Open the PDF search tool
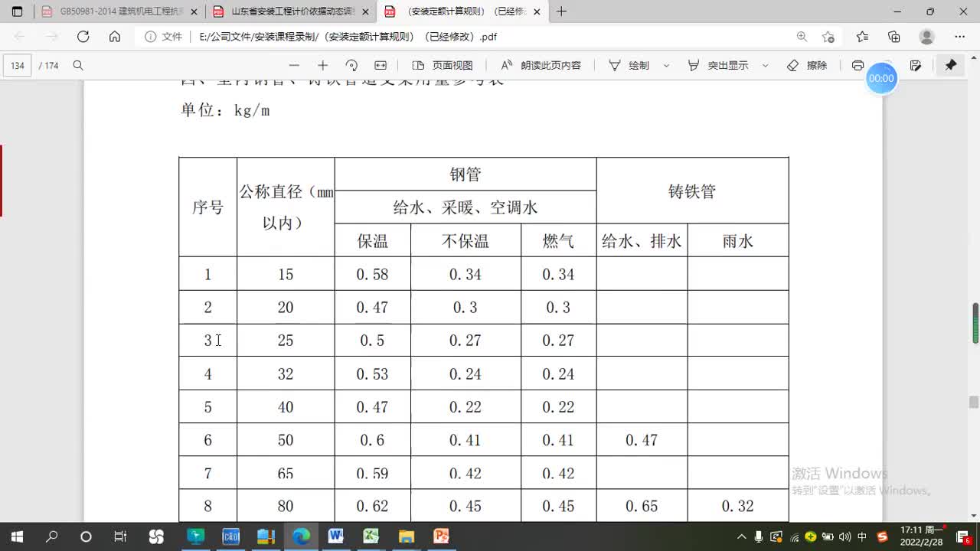This screenshot has height=551, width=980. (x=78, y=66)
